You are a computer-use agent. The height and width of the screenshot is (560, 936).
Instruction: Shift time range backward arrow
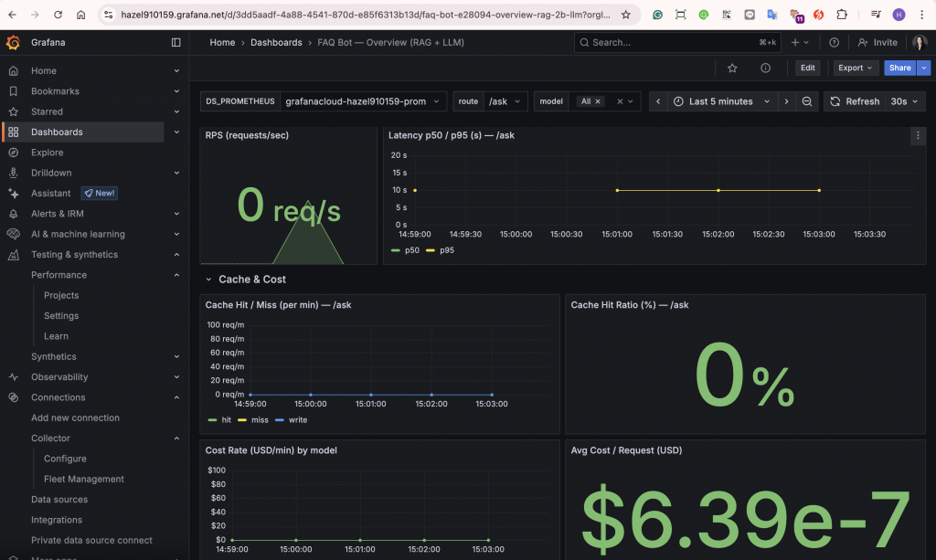pos(658,101)
